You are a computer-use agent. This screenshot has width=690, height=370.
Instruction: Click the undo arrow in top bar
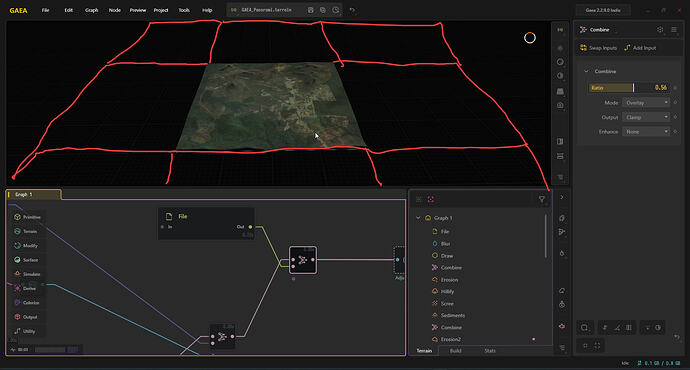[352, 10]
